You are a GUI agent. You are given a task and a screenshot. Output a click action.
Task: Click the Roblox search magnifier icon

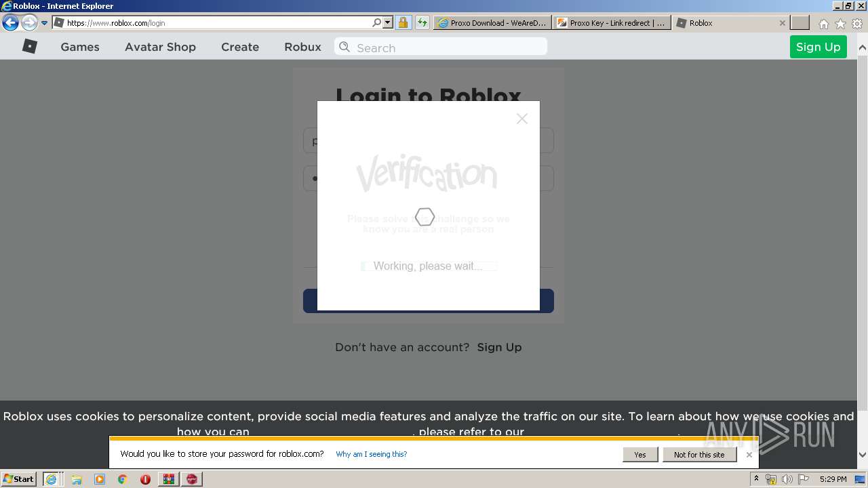[x=344, y=47]
